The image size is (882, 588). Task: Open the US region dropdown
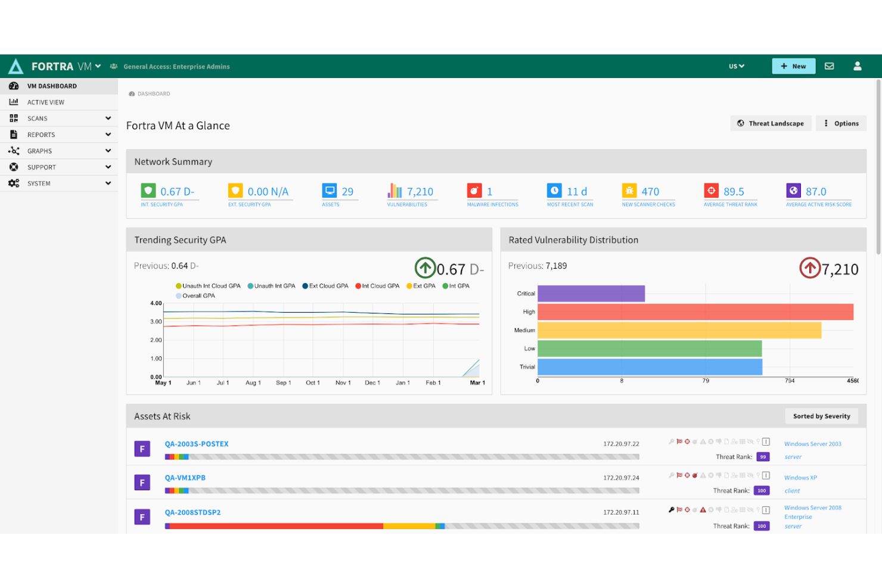[x=736, y=66]
